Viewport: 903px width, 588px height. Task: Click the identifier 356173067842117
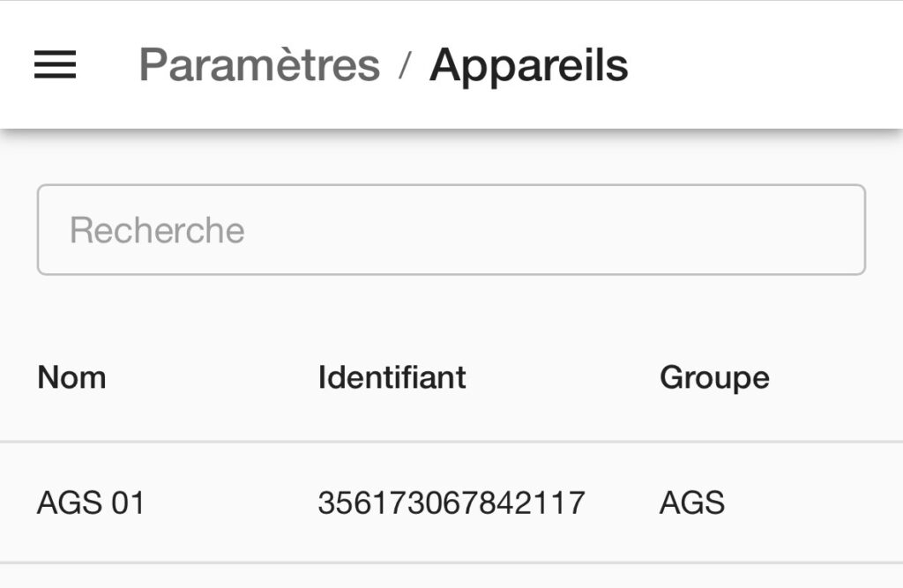pos(451,502)
